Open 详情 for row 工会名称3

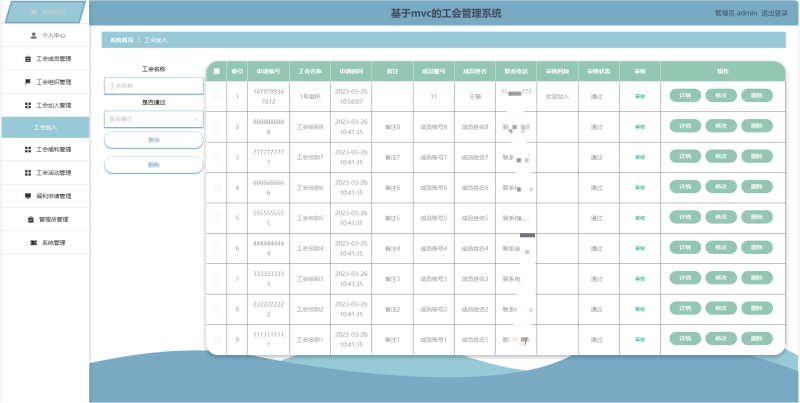point(685,278)
